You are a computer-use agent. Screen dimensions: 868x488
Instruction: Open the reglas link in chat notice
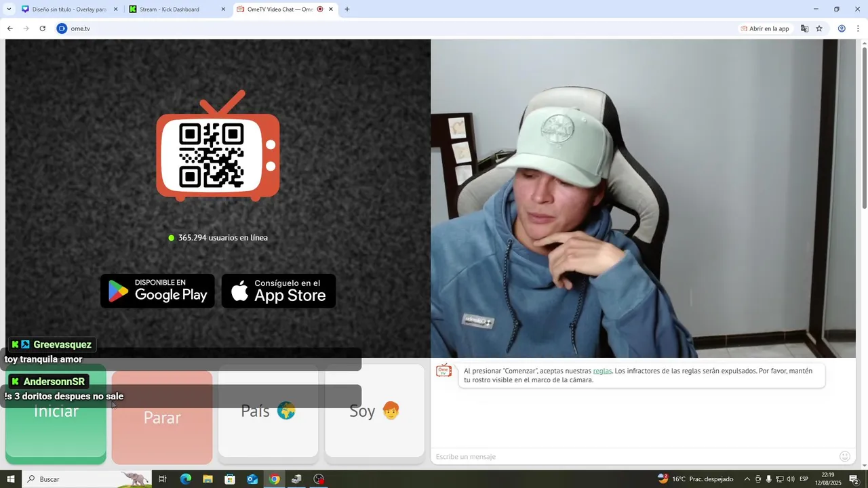(602, 371)
